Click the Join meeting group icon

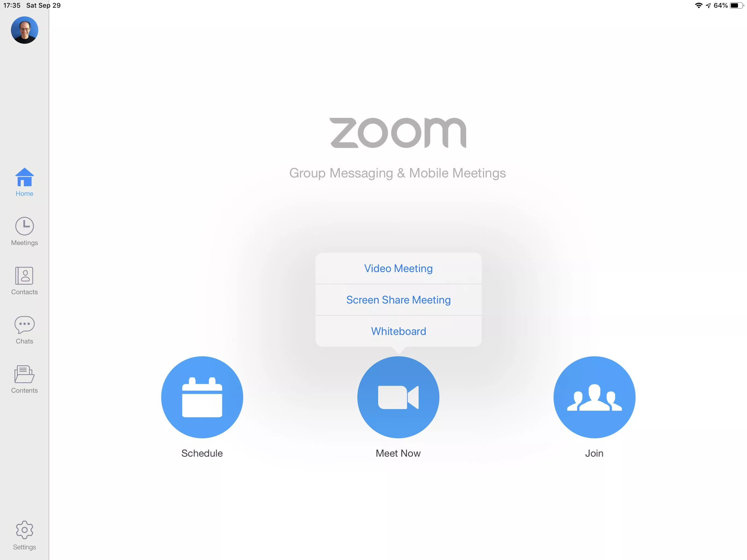pyautogui.click(x=594, y=397)
